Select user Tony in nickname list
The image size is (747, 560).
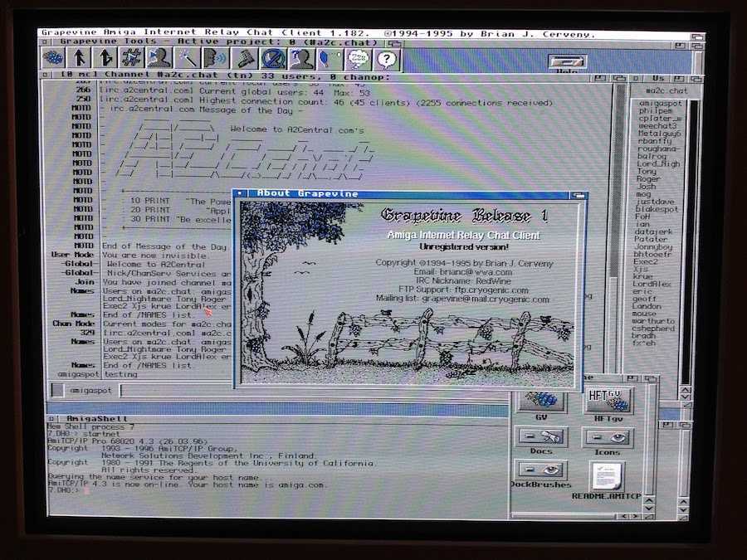click(647, 172)
